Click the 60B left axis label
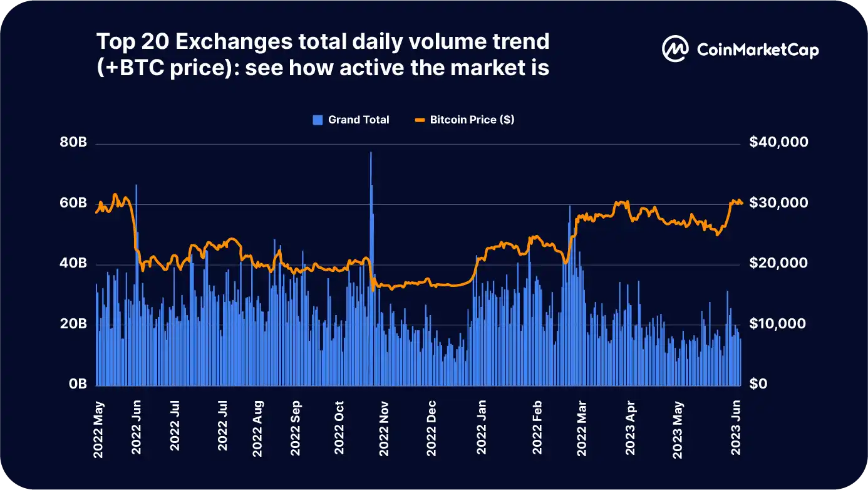 click(x=73, y=204)
